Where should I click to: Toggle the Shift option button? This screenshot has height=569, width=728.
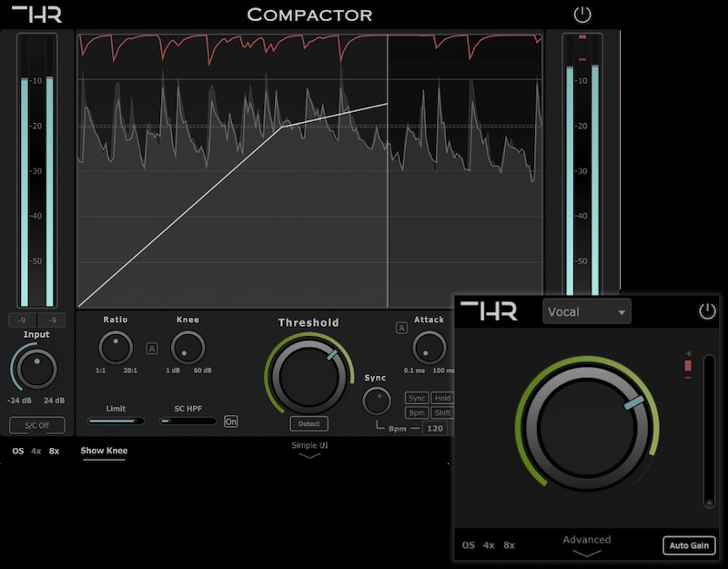coord(442,412)
